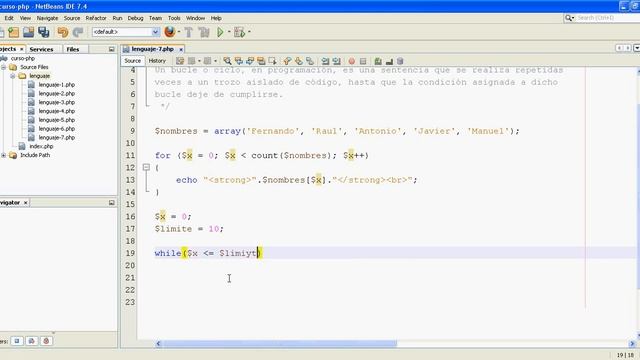Close the Projects panel tab
Viewport: 640px width, 360px height.
tap(22, 49)
